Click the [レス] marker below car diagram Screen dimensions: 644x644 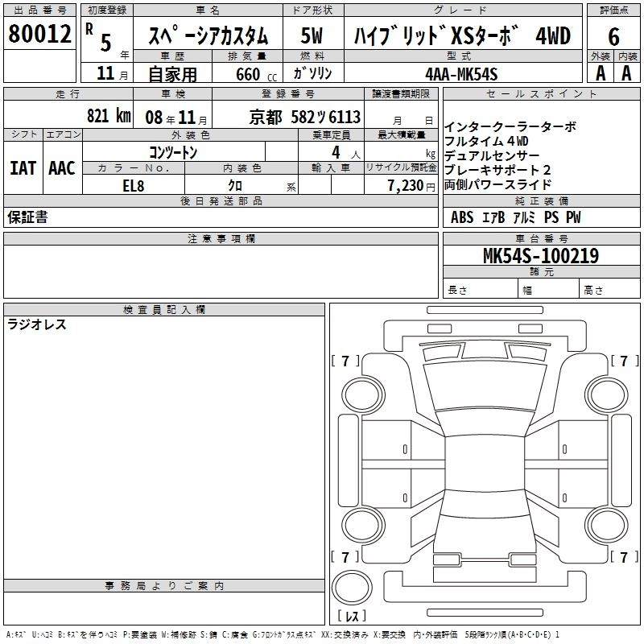pos(352,617)
